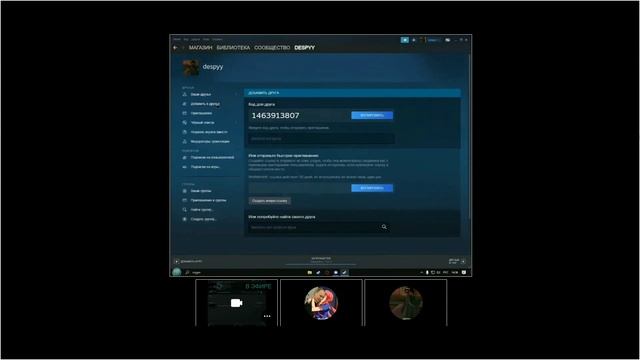This screenshot has height=360, width=640.
Task: Open Ваши друзья in sidebar
Action: pyautogui.click(x=200, y=94)
